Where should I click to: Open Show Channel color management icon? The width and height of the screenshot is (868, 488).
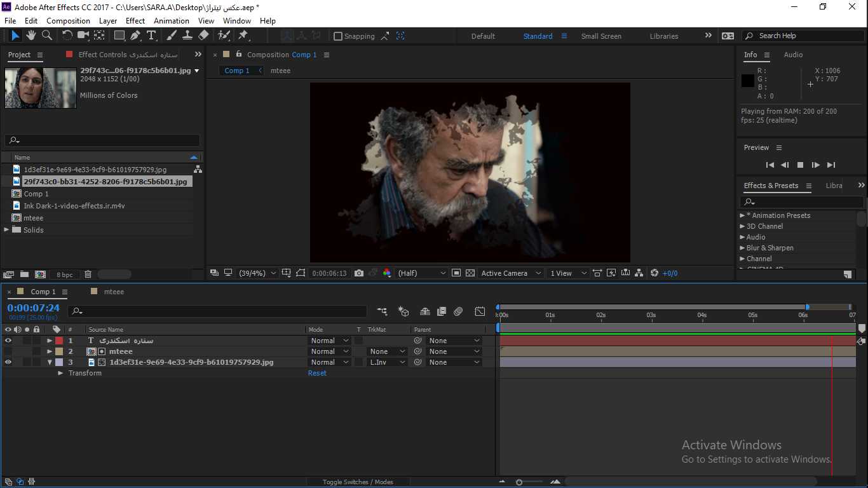point(387,273)
